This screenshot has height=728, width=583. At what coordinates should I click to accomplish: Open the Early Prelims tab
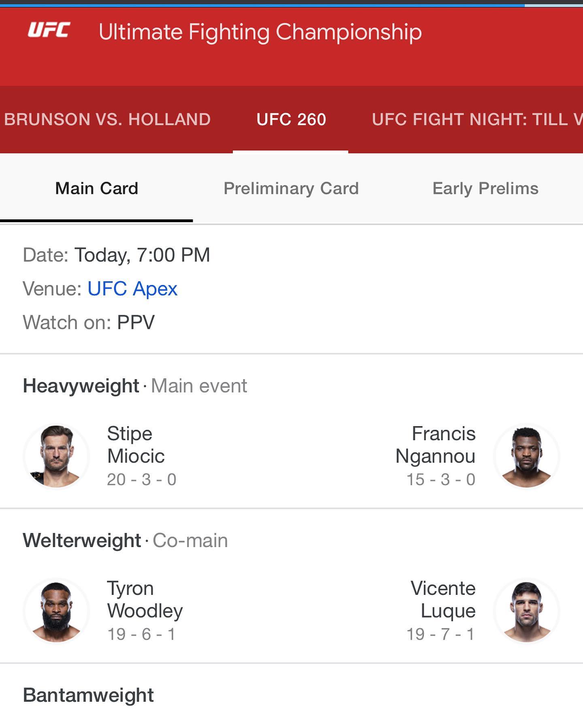(x=485, y=189)
